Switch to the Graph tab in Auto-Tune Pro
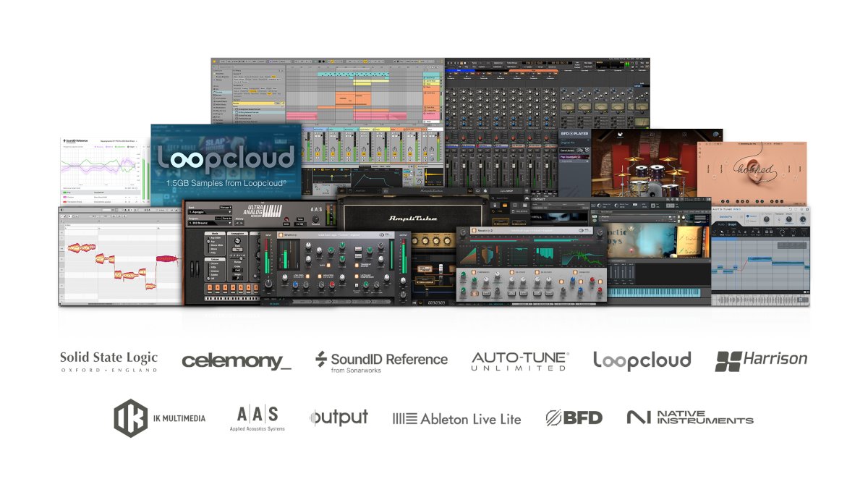The width and height of the screenshot is (868, 487). pos(733,224)
